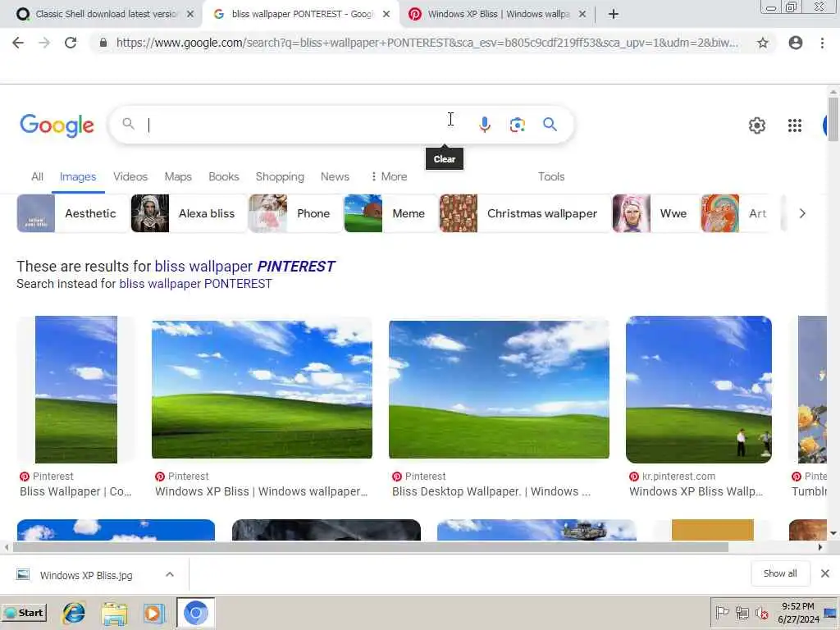Click the browser address bar URL
Screen dimensions: 840x630
(426, 43)
